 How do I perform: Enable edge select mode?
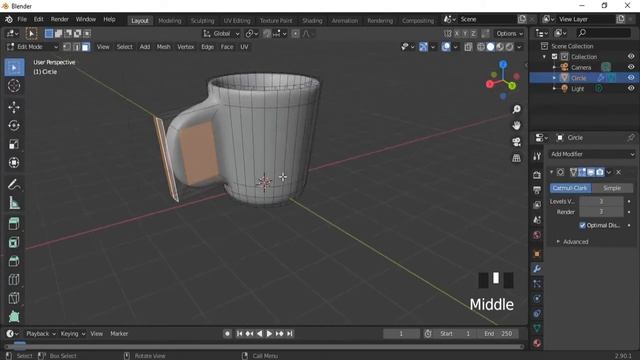pos(76,47)
